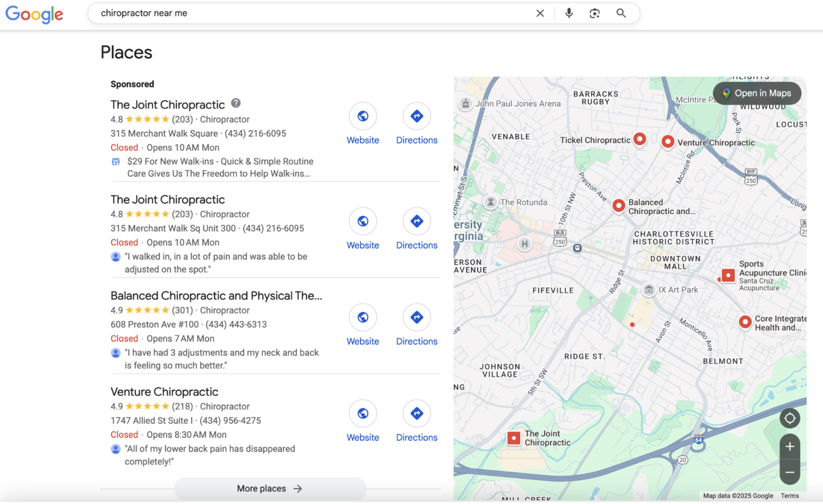Expand the More places list

point(270,488)
